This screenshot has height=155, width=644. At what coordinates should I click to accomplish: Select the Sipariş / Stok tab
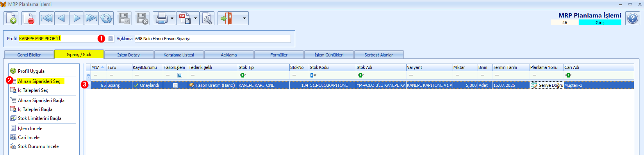tap(79, 55)
